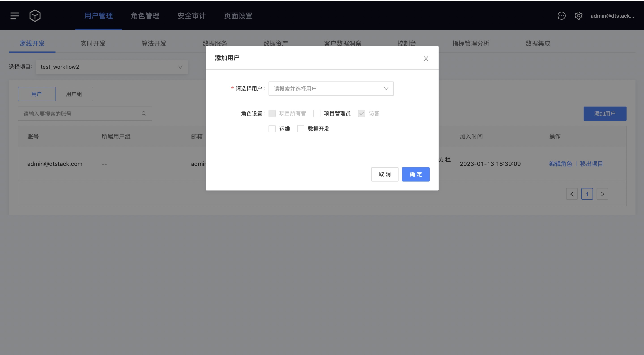
Task: Switch to 角色管理 top menu
Action: [145, 16]
